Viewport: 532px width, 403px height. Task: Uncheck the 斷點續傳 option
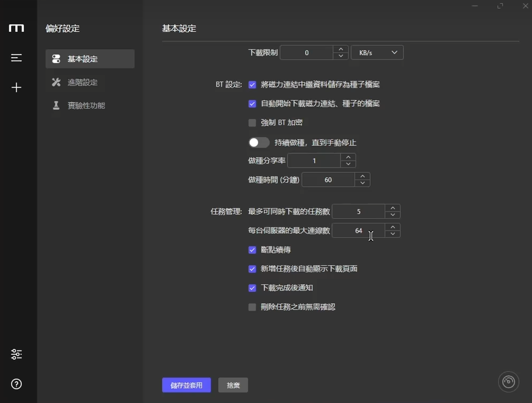coord(252,249)
